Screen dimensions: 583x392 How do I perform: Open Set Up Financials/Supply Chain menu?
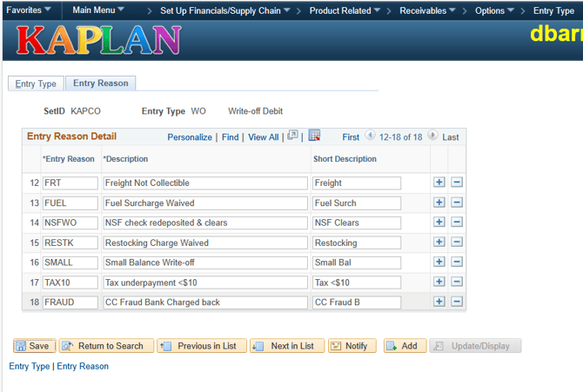225,10
